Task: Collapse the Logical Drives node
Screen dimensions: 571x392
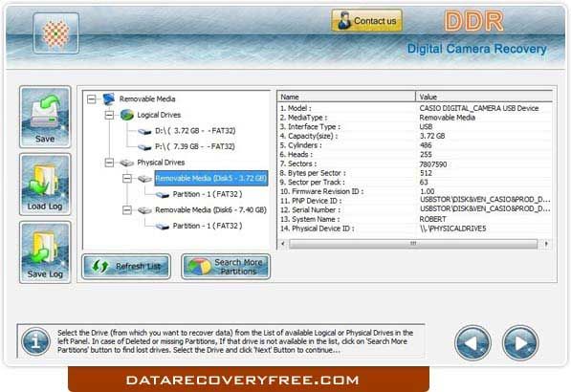Action: click(x=109, y=115)
